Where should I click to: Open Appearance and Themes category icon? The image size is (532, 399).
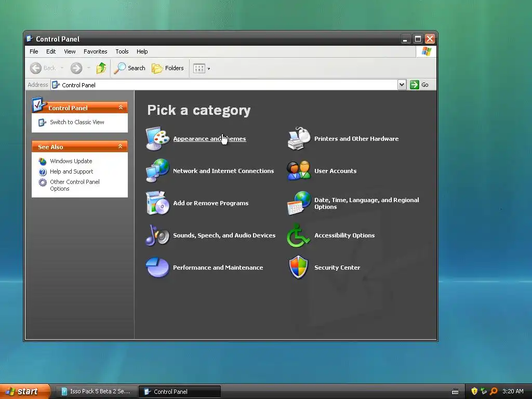click(x=157, y=138)
